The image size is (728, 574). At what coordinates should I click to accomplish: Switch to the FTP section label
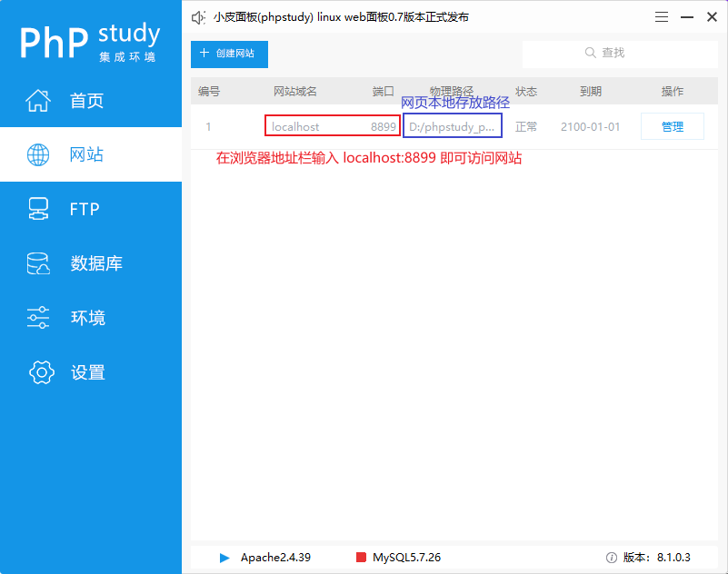click(85, 209)
